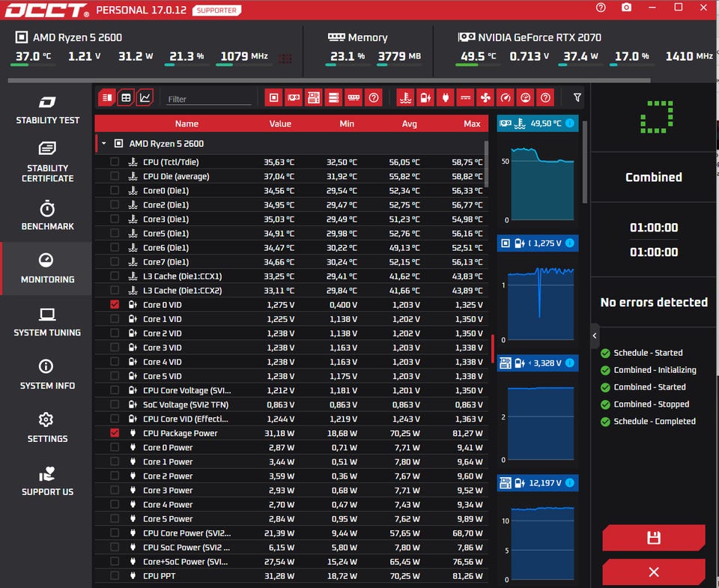Collapse the right test status panel
The height and width of the screenshot is (588, 719).
[x=595, y=336]
